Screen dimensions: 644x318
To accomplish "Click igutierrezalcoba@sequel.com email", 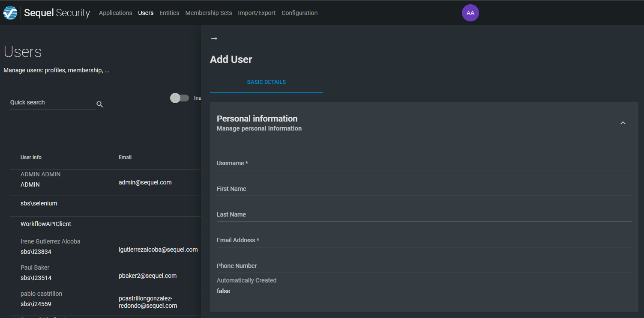I will (158, 250).
